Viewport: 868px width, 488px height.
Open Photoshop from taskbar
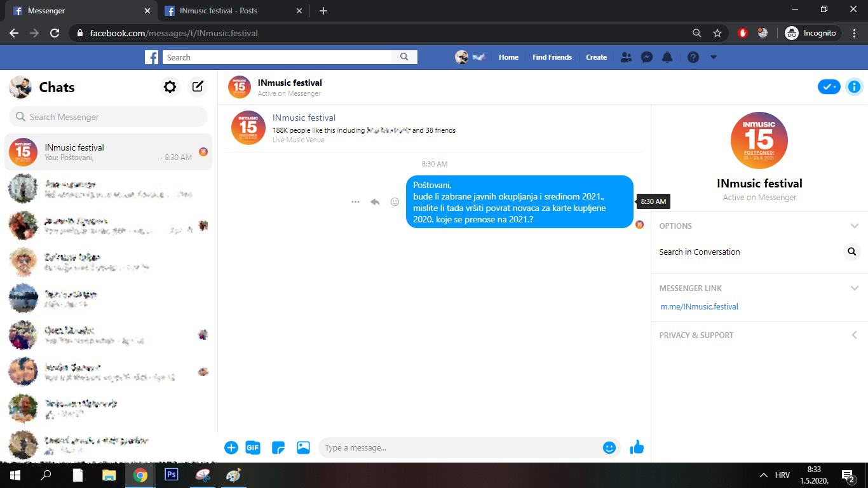point(171,475)
